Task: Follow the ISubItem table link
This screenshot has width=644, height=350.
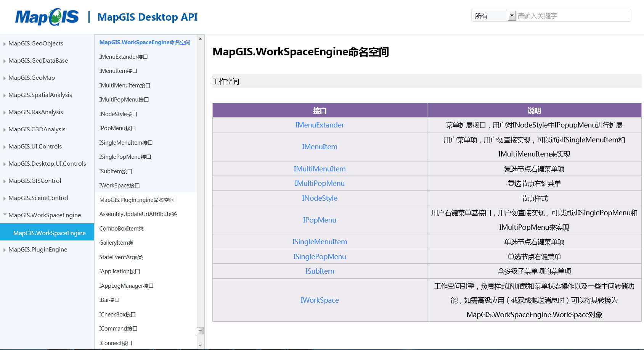Action: 320,271
